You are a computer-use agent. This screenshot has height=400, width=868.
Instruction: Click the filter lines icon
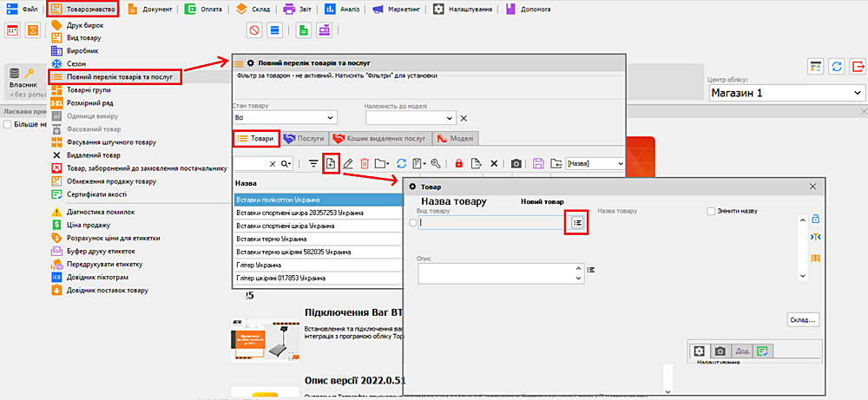[313, 163]
